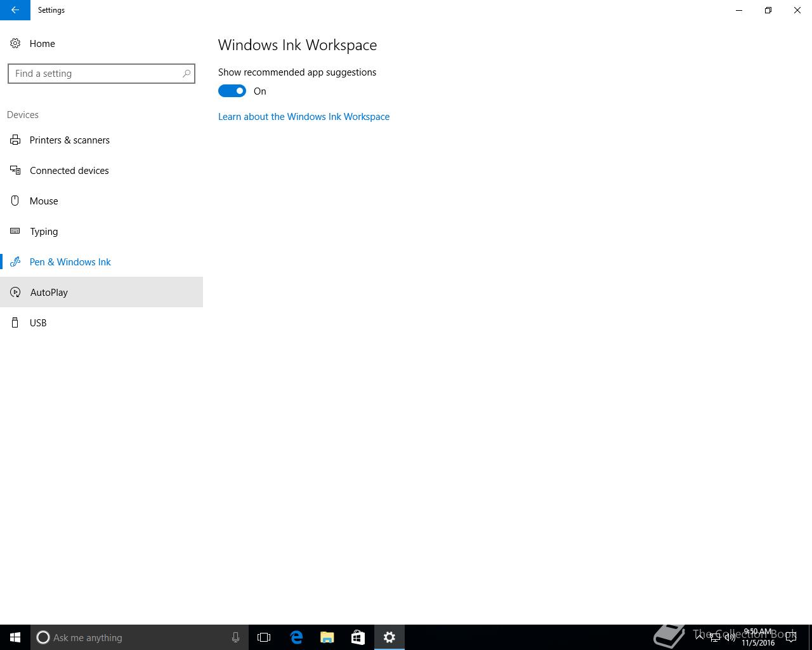
Task: Select the Mouse icon in the sidebar
Action: (15, 201)
